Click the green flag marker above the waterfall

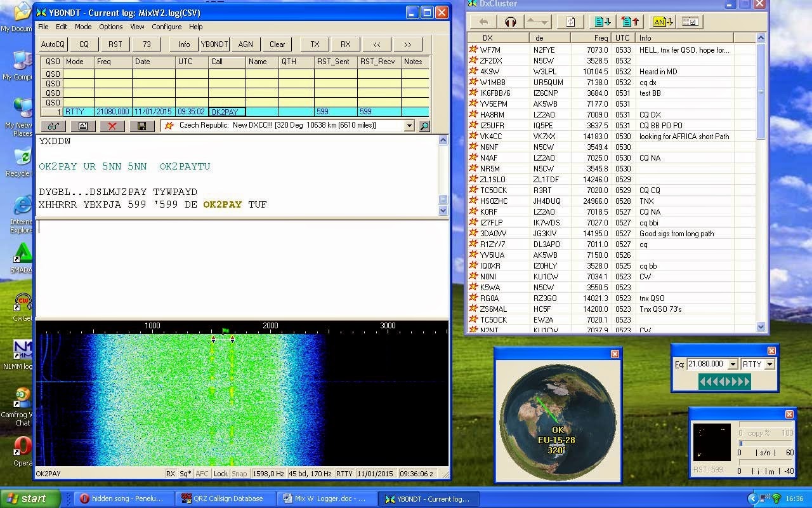pyautogui.click(x=225, y=331)
